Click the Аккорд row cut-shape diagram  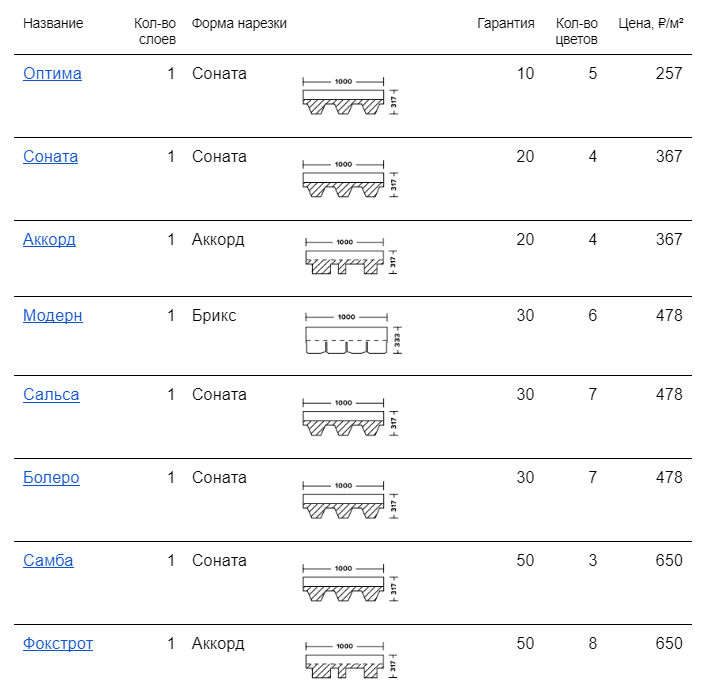click(350, 256)
